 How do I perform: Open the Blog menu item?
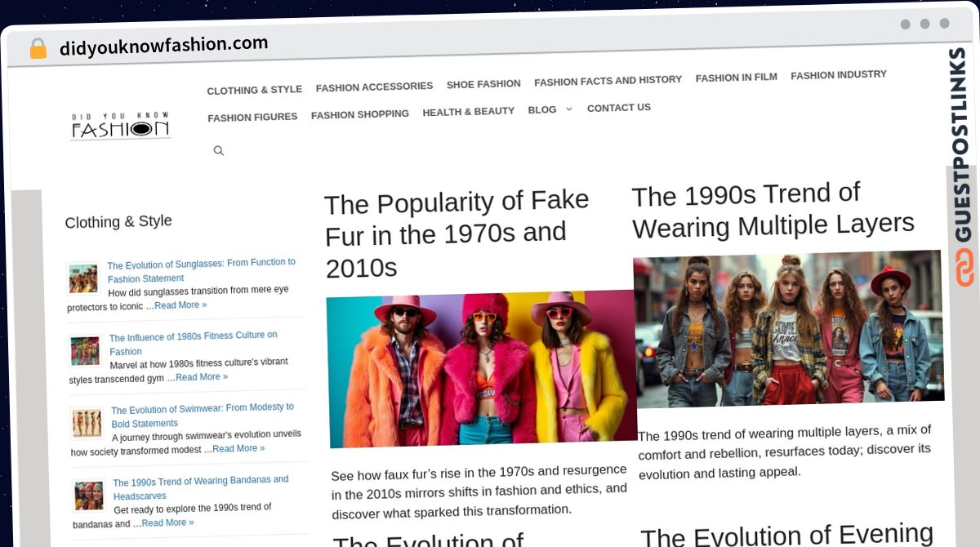541,109
